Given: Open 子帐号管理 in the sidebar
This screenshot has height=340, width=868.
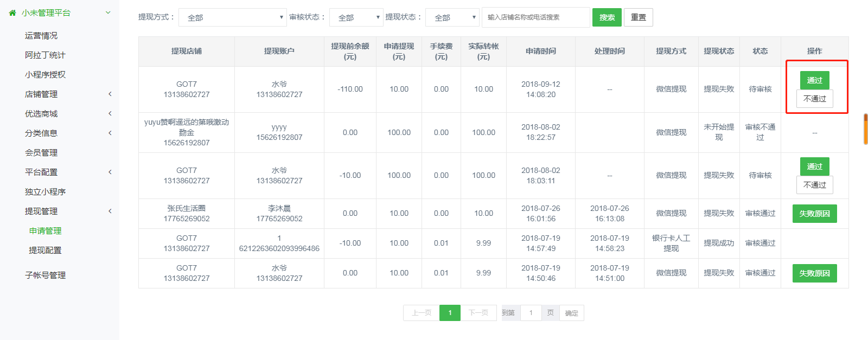Looking at the screenshot, I should (x=45, y=275).
